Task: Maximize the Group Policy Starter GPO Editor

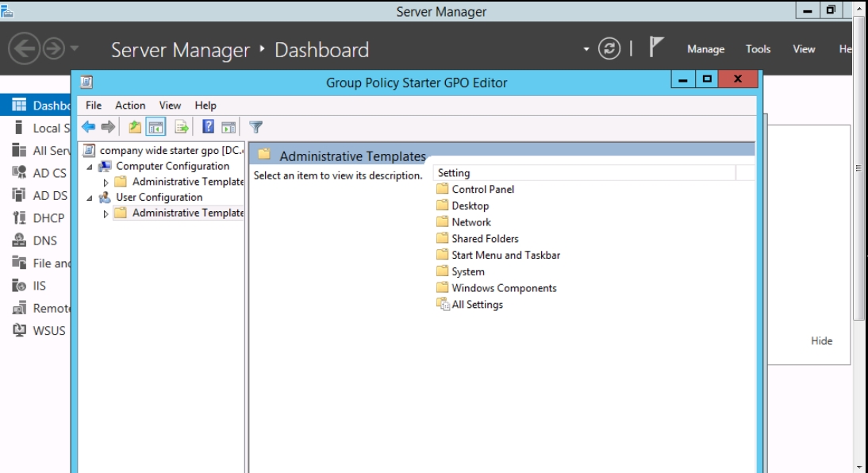Action: coord(706,79)
